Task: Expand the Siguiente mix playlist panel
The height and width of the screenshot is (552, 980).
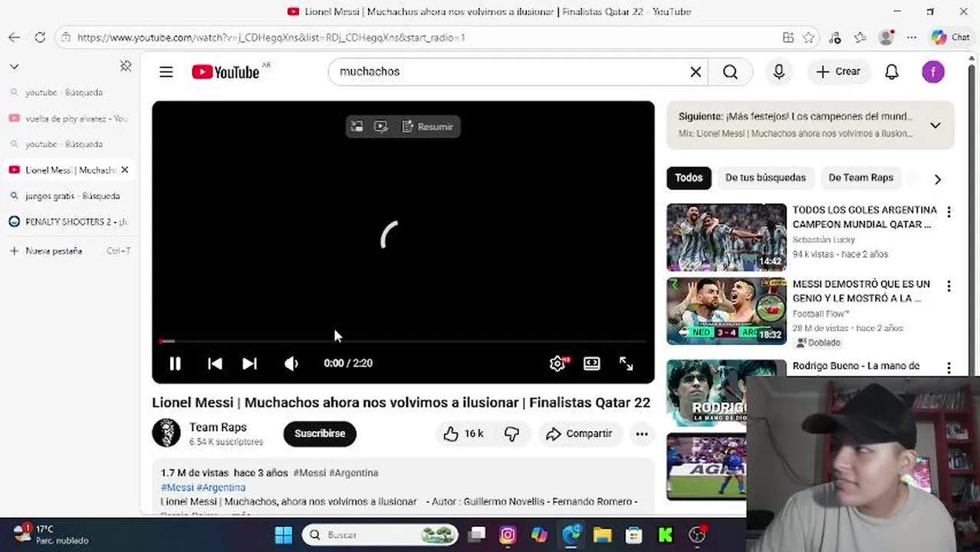Action: tap(936, 125)
